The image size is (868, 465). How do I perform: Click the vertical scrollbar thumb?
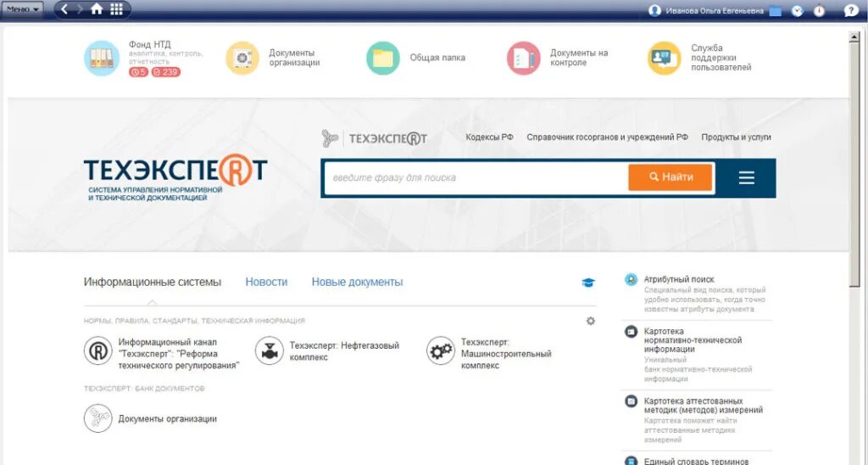click(x=854, y=165)
